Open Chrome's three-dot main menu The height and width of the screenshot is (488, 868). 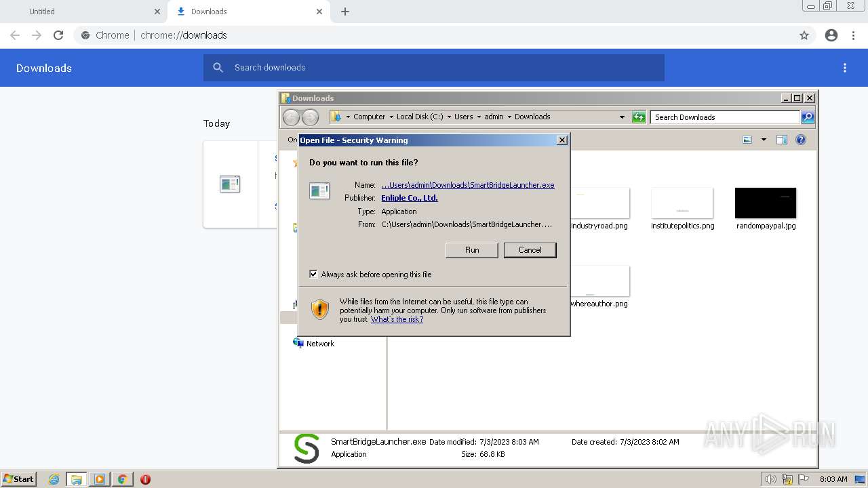pos(854,35)
